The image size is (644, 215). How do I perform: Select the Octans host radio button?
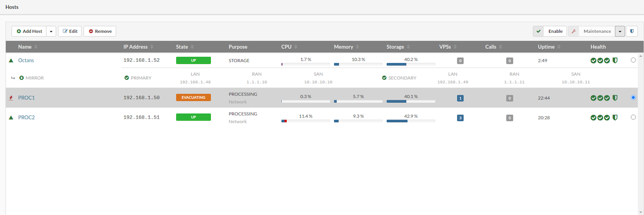[633, 60]
